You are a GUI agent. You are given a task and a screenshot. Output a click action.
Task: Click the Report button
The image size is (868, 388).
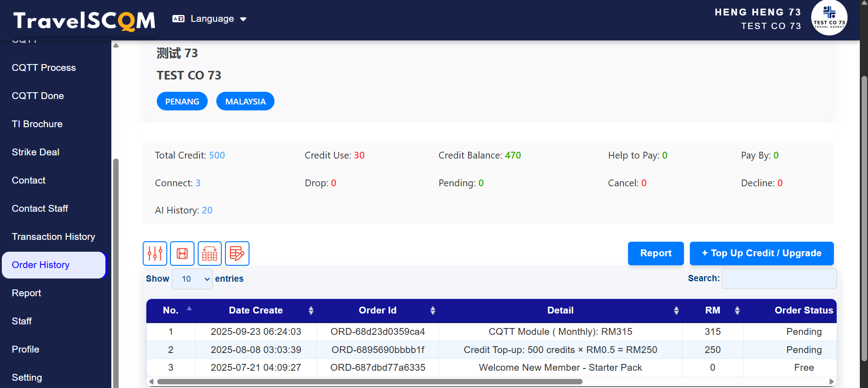(x=655, y=253)
